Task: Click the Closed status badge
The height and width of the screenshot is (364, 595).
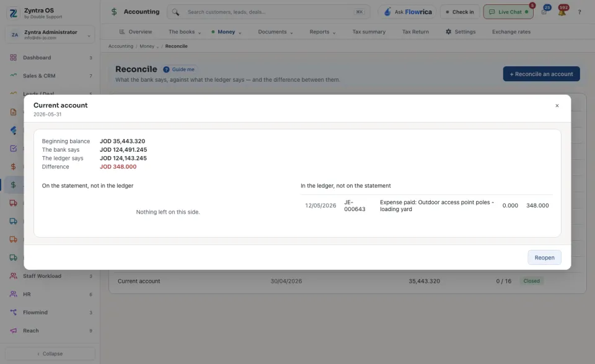Action: [x=531, y=281]
